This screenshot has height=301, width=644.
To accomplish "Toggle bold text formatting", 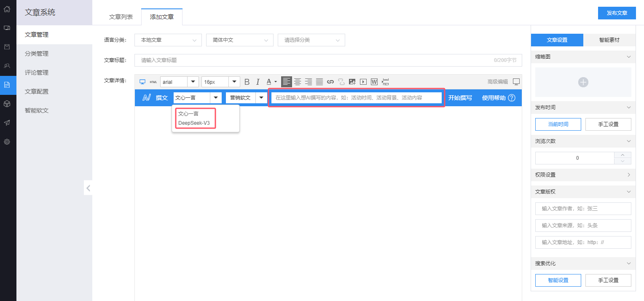I will [x=247, y=82].
